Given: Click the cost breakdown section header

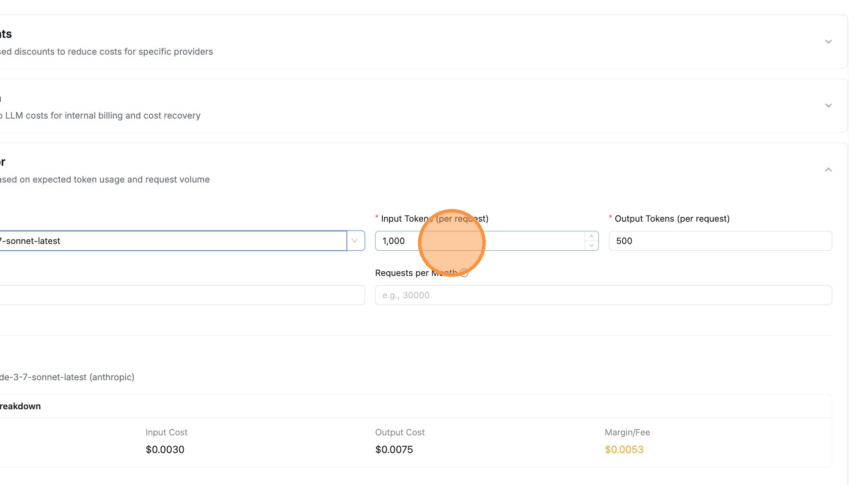Looking at the screenshot, I should pyautogui.click(x=20, y=406).
